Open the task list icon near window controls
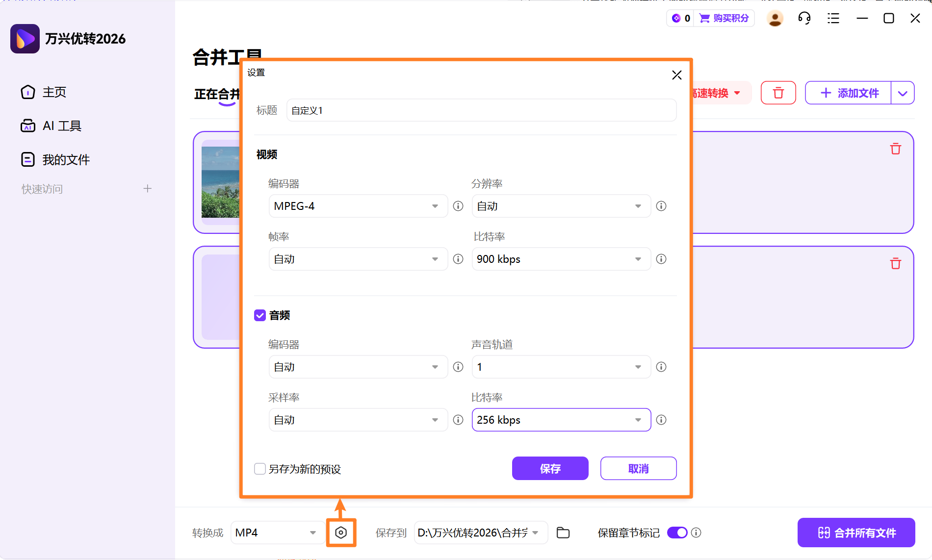Screen dimensions: 932x560 833,18
